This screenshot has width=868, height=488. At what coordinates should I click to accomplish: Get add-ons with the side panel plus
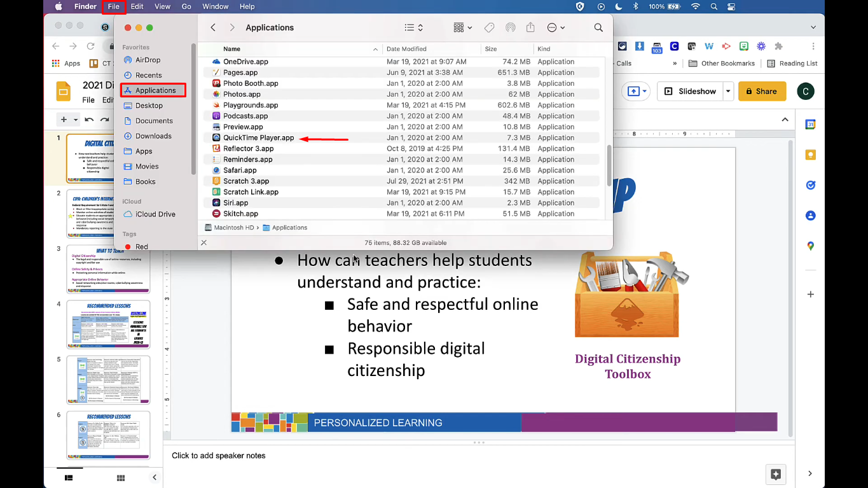pyautogui.click(x=810, y=295)
